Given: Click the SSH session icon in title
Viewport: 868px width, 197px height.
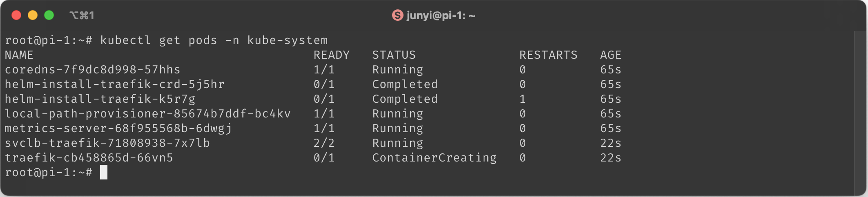Looking at the screenshot, I should (x=397, y=15).
